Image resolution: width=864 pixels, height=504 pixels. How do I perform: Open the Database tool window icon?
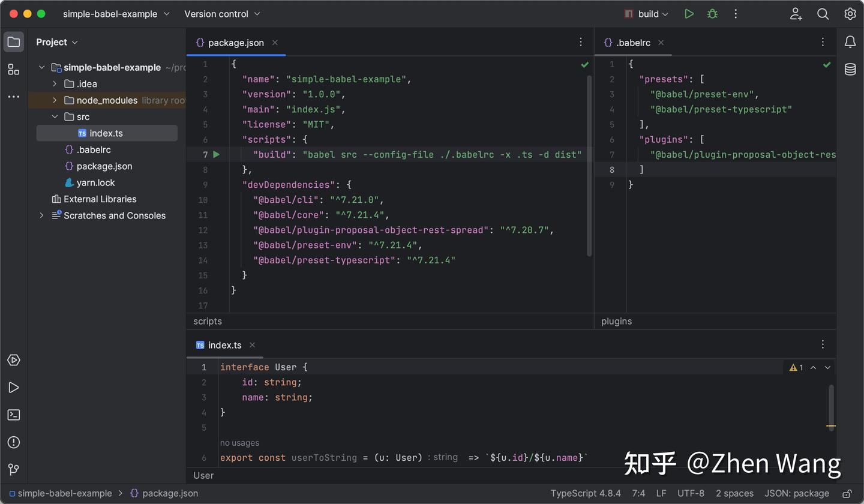coord(850,69)
